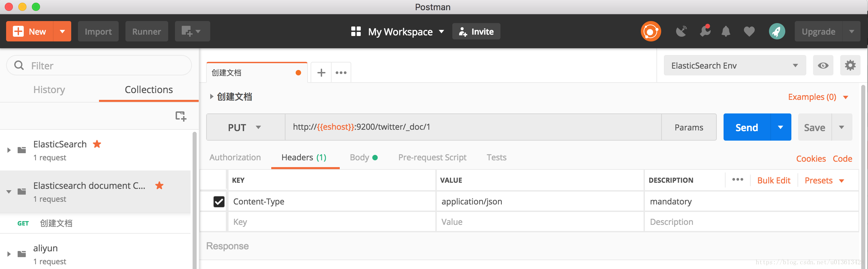Click the Code link
This screenshot has width=868, height=269.
click(x=842, y=159)
